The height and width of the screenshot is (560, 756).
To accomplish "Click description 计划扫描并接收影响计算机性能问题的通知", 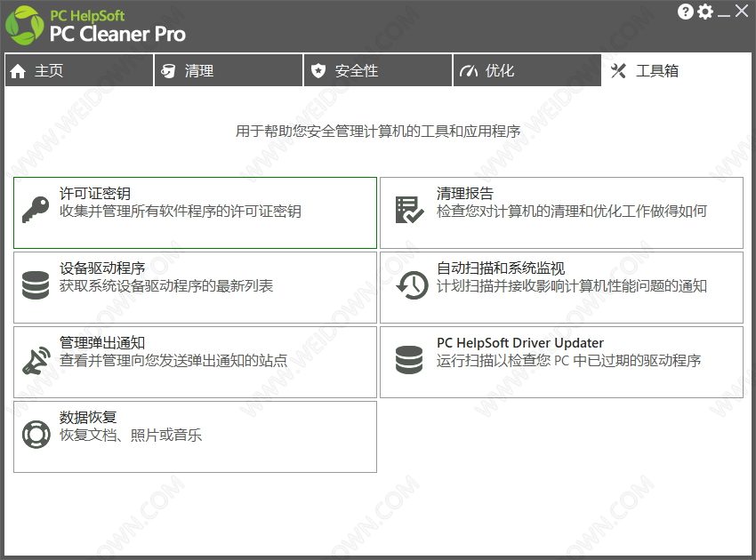I will click(572, 286).
